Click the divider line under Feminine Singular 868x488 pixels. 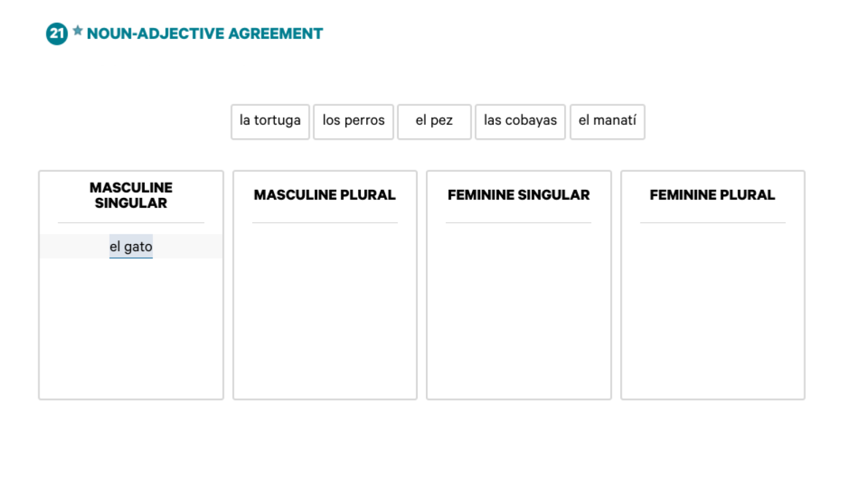[518, 222]
